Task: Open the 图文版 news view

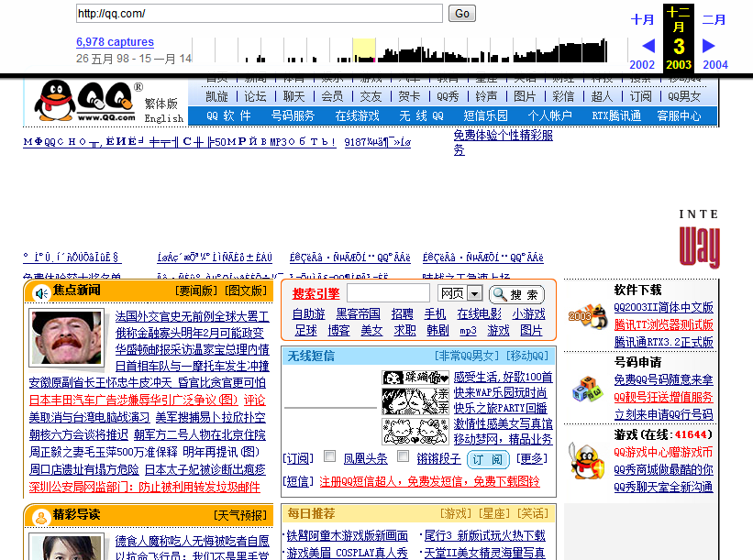Action: click(x=246, y=291)
